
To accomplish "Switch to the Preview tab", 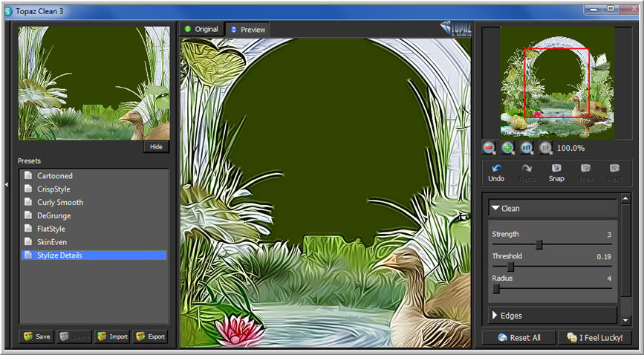I will pyautogui.click(x=247, y=30).
